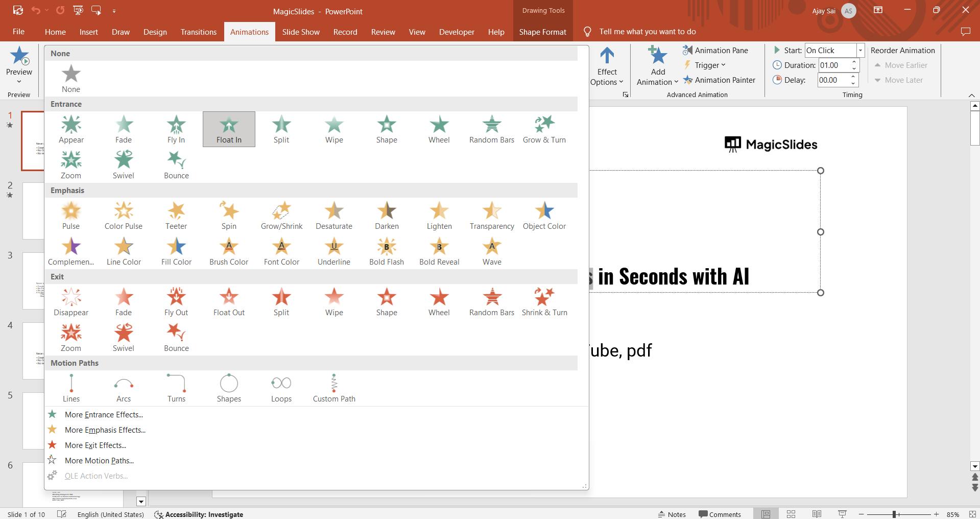Viewport: 980px width, 519px height.
Task: Open the File menu
Action: 18,32
